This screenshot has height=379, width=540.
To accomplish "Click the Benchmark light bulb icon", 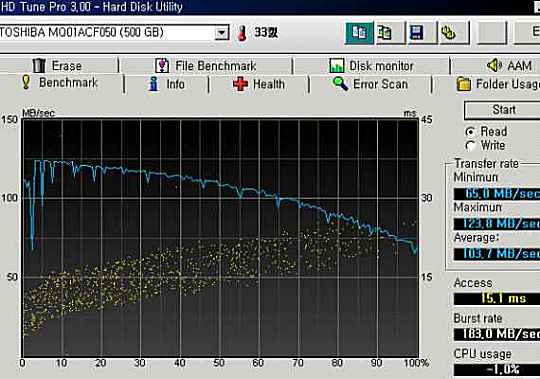I will click(x=26, y=82).
